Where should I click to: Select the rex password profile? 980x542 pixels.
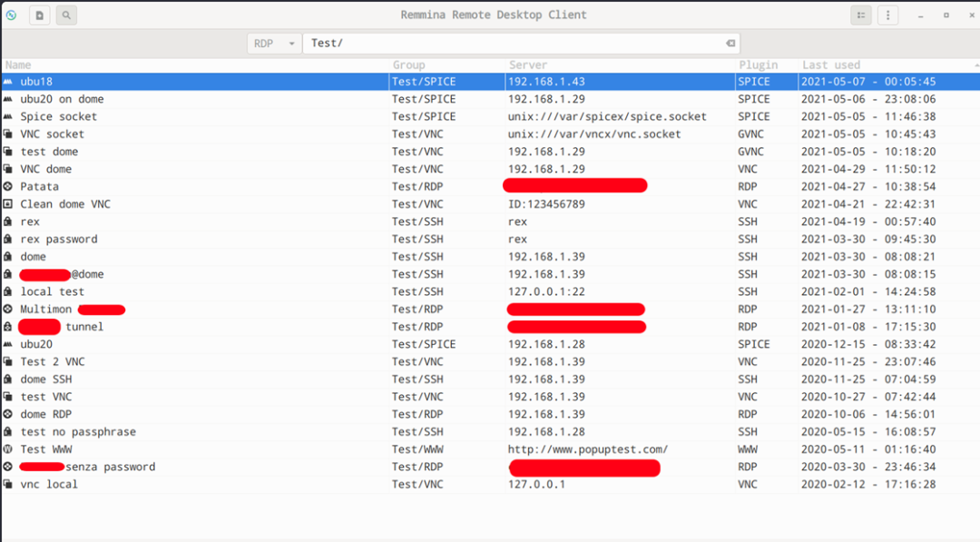59,239
